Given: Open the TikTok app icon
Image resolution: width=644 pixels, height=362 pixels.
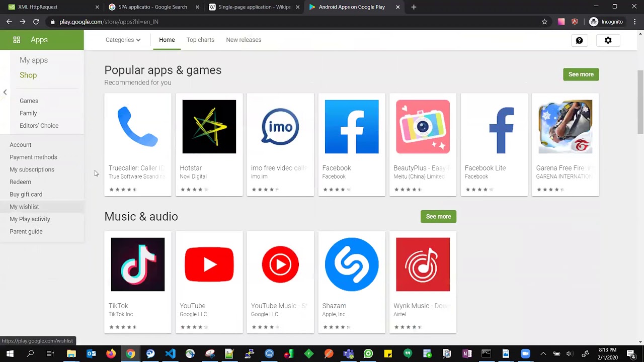Looking at the screenshot, I should pos(138,264).
